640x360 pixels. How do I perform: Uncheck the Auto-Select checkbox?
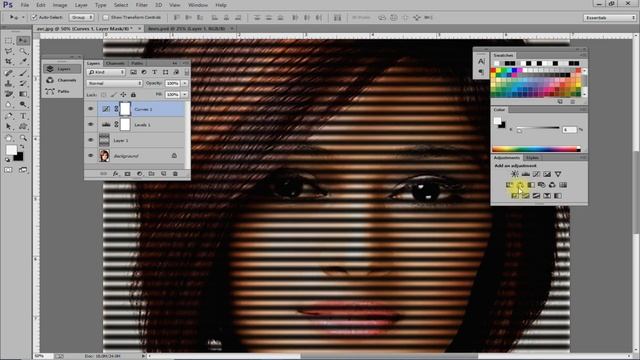[x=34, y=18]
